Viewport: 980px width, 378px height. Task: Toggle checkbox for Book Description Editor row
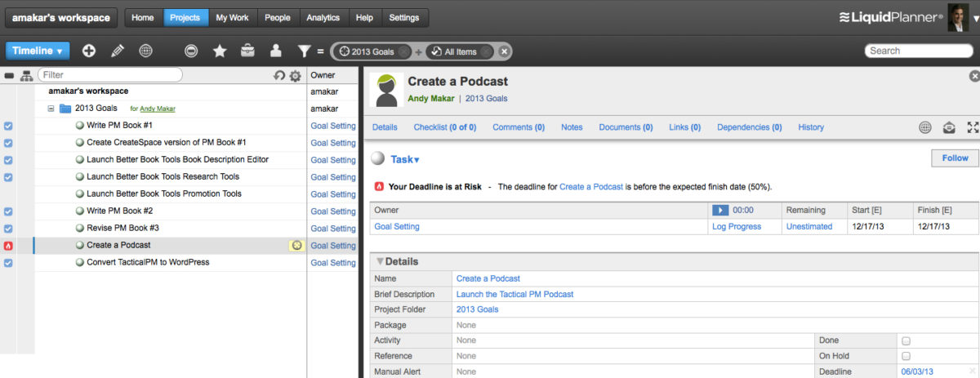(x=8, y=160)
